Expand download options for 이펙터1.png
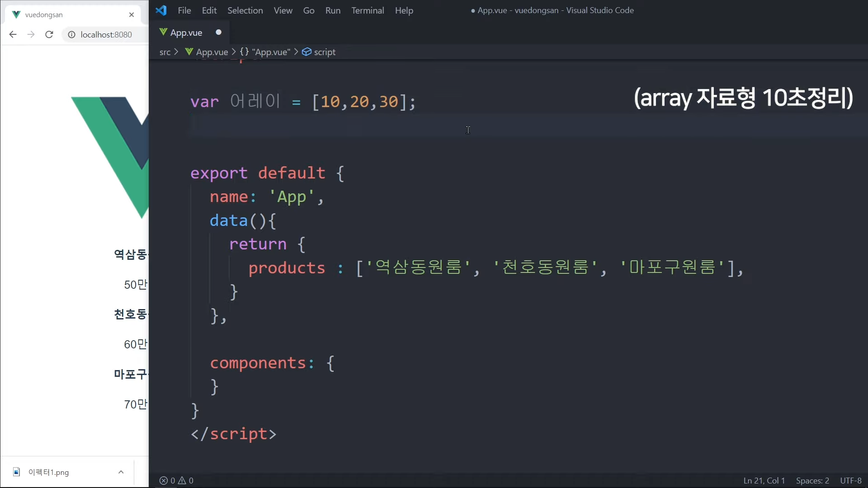The width and height of the screenshot is (868, 488). pos(121,472)
